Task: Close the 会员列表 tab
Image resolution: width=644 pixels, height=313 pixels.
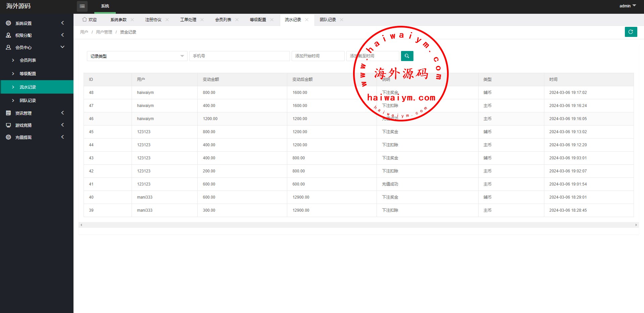Action: pyautogui.click(x=237, y=20)
